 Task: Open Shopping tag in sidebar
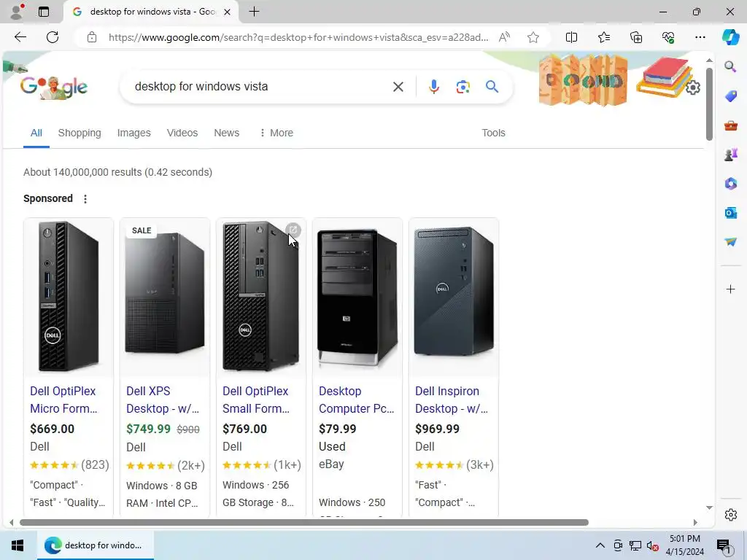[730, 96]
